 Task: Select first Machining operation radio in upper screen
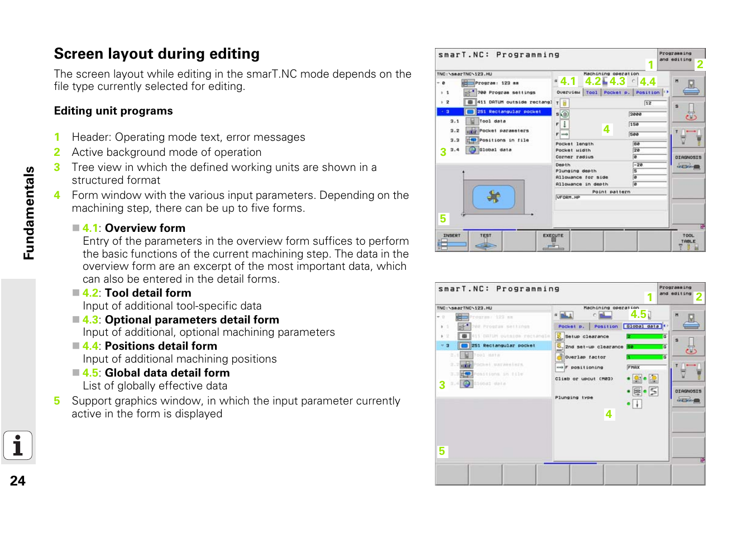pyautogui.click(x=556, y=82)
